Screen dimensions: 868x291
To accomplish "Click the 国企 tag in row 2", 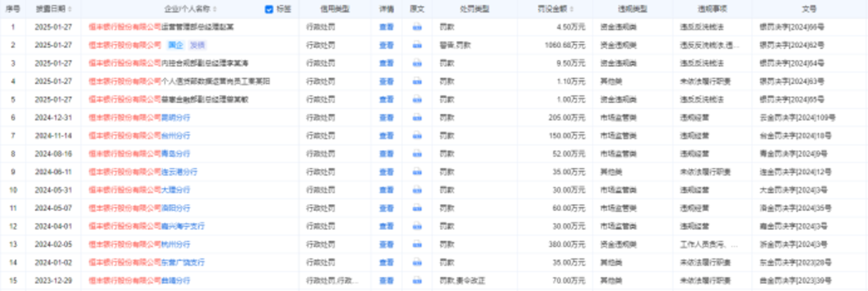I will [175, 45].
